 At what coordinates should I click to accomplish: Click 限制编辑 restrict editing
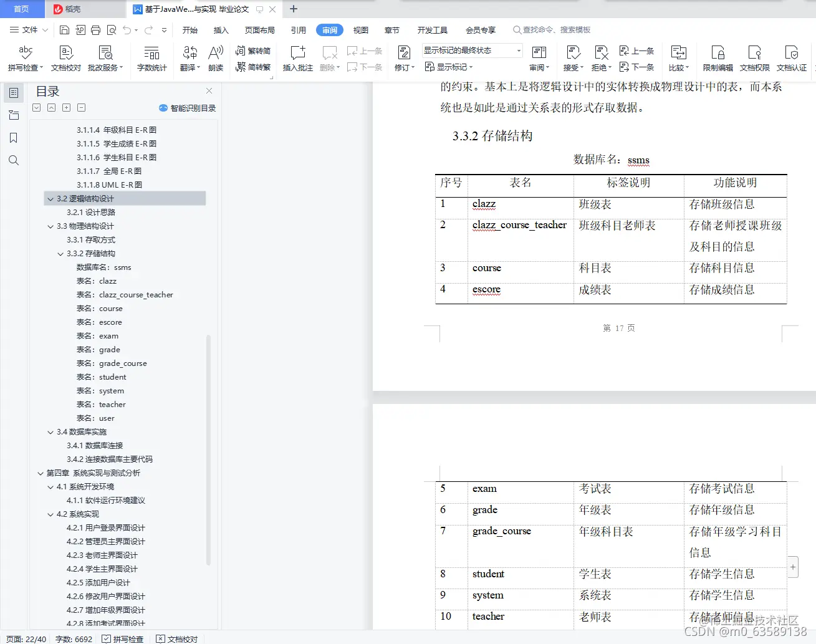(718, 59)
